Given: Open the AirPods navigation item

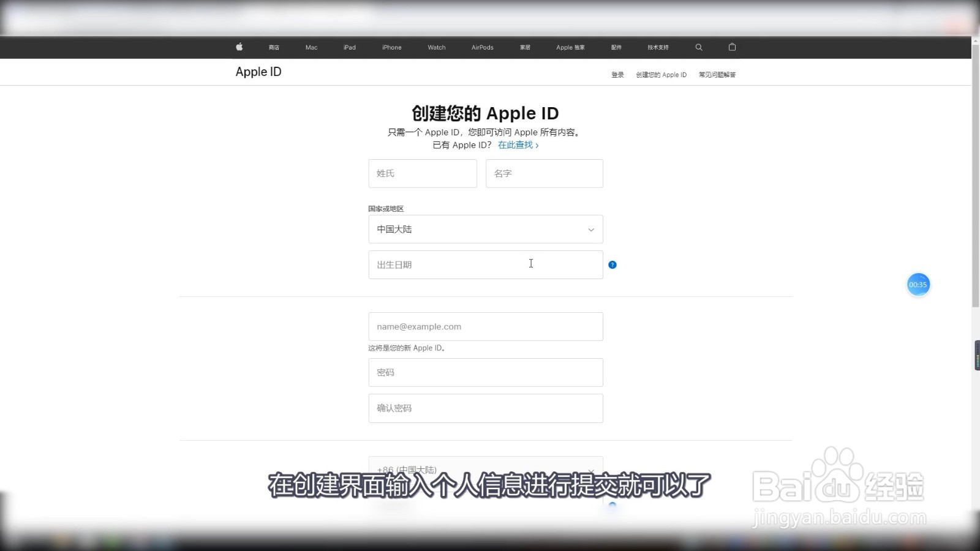Looking at the screenshot, I should [x=483, y=48].
